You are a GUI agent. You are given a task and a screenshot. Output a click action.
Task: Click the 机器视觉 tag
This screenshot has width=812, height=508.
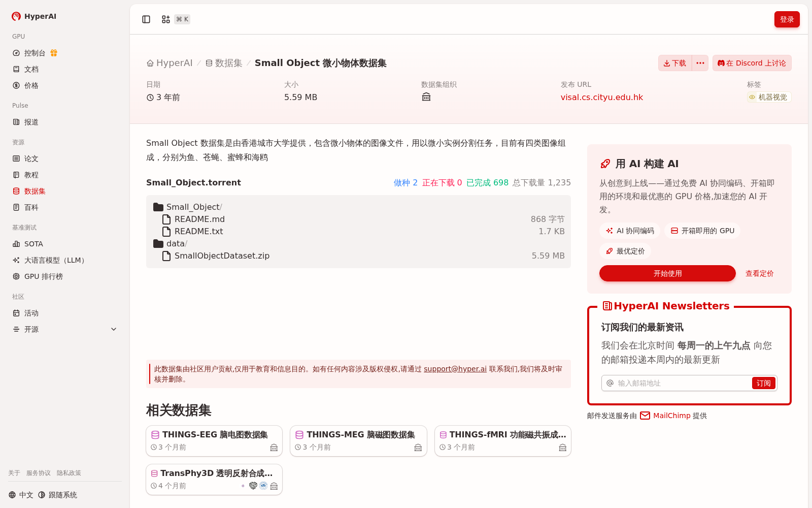coord(769,97)
